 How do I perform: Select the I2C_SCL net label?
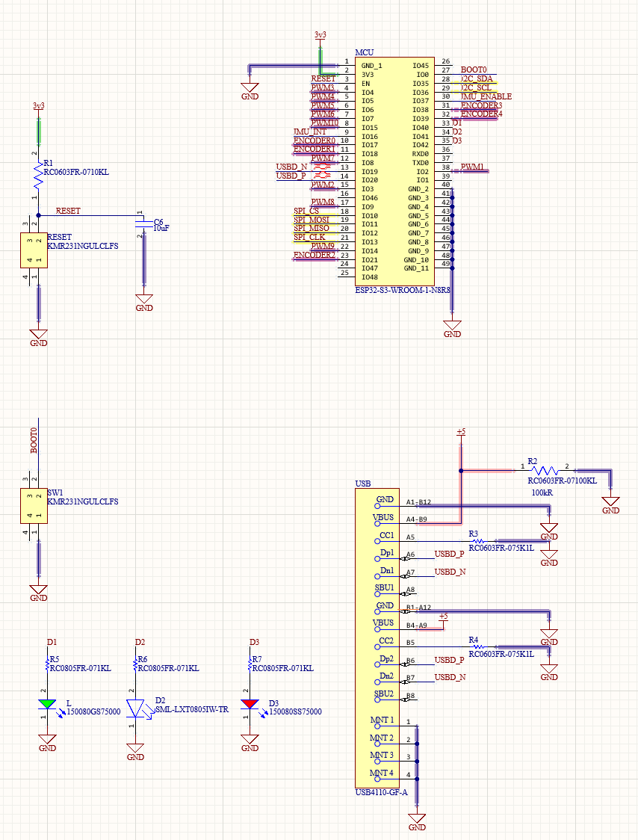coord(476,87)
